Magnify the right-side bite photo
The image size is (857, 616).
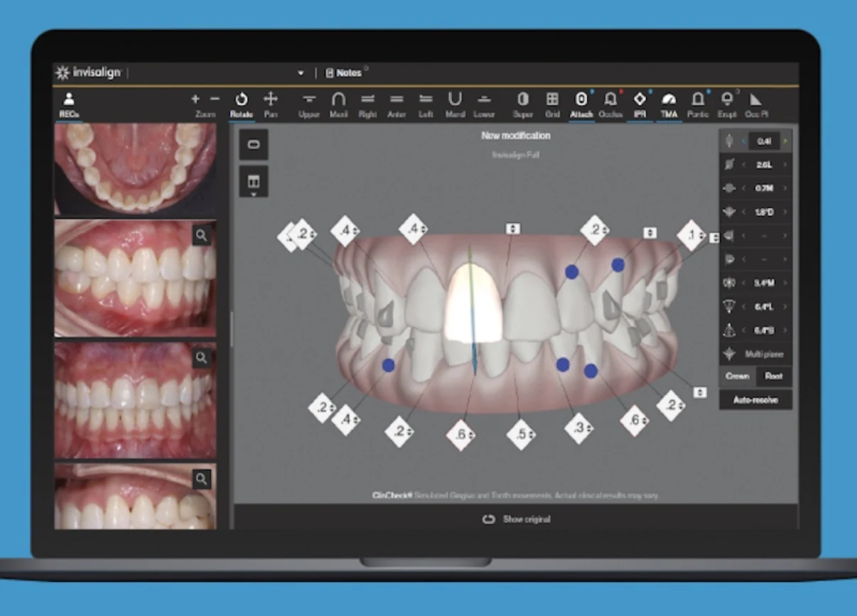(202, 236)
